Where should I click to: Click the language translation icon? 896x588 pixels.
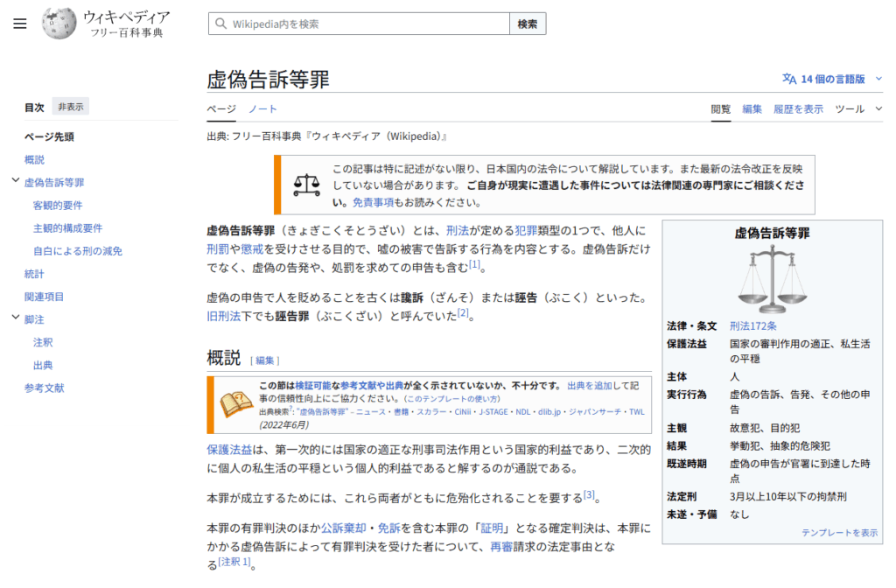789,79
